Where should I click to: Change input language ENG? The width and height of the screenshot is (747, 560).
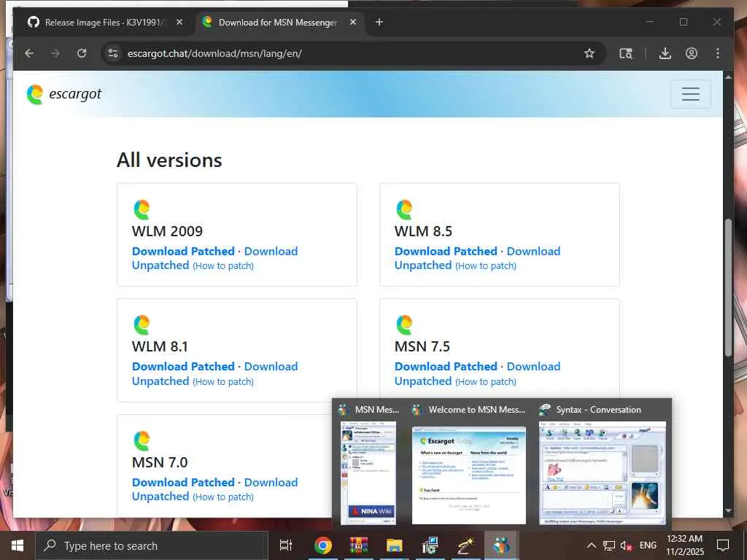tap(648, 545)
